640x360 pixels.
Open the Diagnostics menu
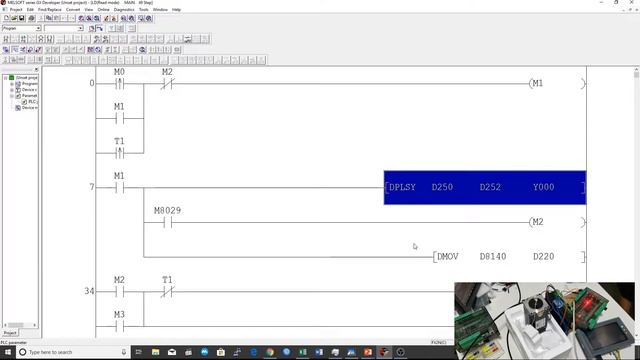124,9
